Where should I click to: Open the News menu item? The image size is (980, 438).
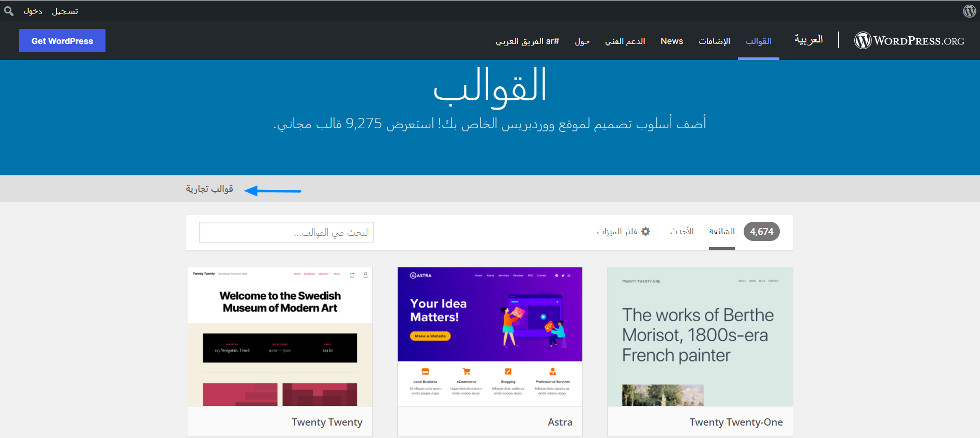pos(672,41)
